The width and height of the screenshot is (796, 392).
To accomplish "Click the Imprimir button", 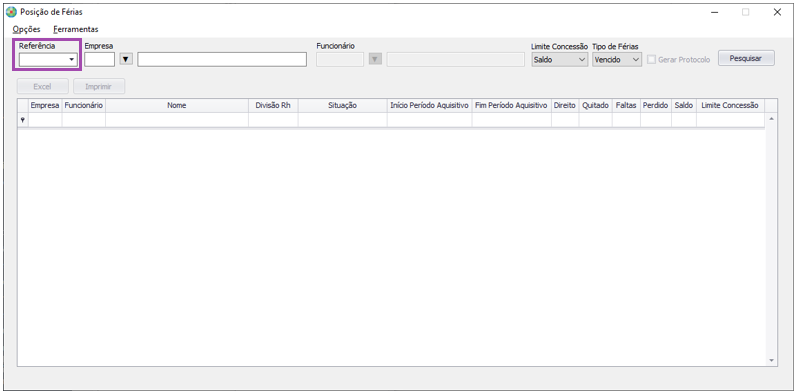I will [98, 87].
